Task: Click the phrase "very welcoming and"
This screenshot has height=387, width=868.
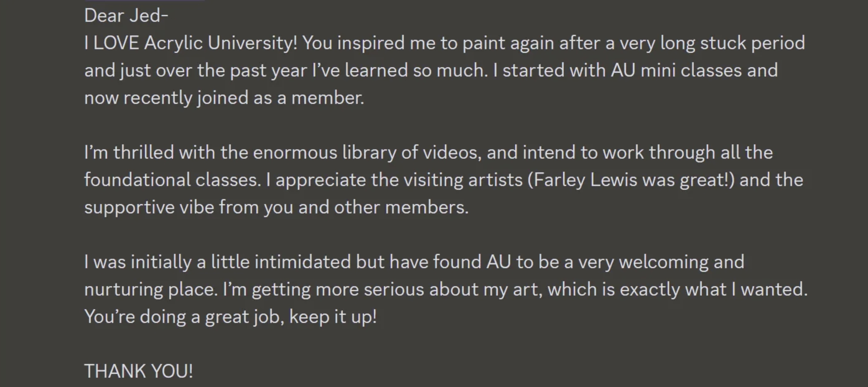Action: tap(661, 262)
